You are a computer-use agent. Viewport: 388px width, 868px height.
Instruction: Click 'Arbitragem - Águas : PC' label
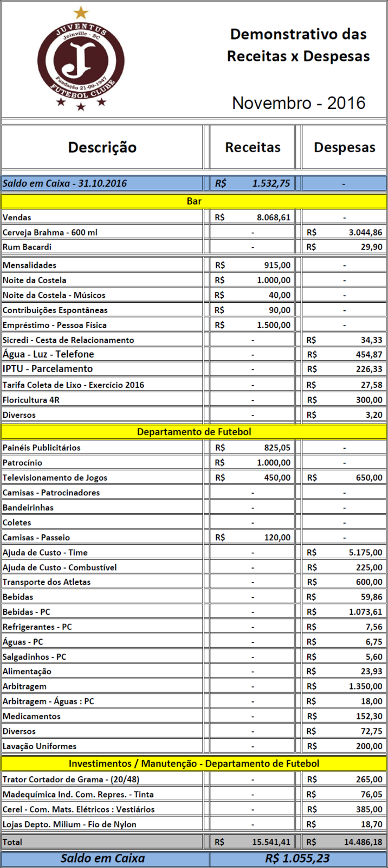[x=48, y=701]
